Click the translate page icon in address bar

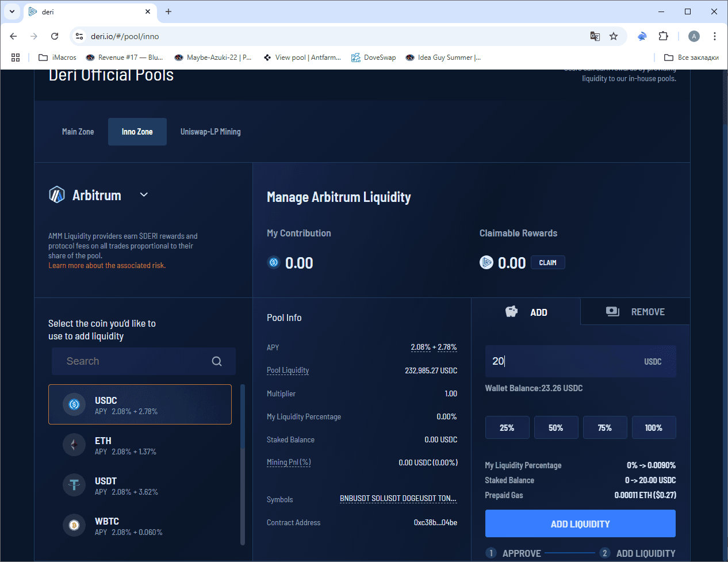(x=595, y=36)
